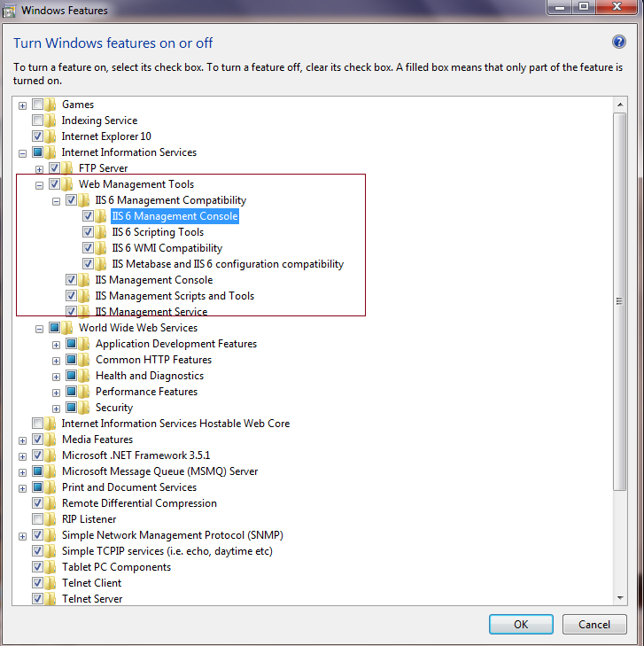Select the 'Media Features' row
The height and width of the screenshot is (646, 644).
(x=97, y=440)
